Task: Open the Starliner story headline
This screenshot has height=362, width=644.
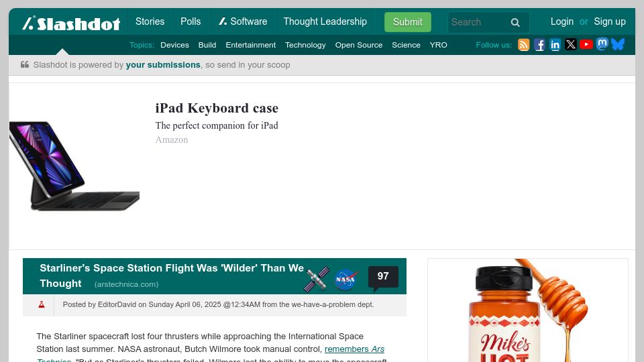Action: click(172, 276)
